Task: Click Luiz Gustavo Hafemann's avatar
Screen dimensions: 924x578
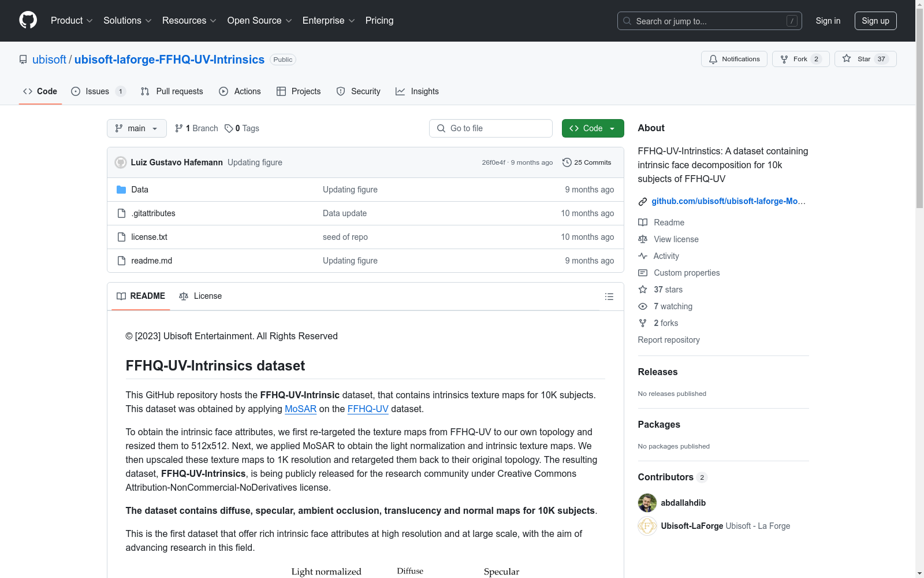Action: pyautogui.click(x=121, y=162)
